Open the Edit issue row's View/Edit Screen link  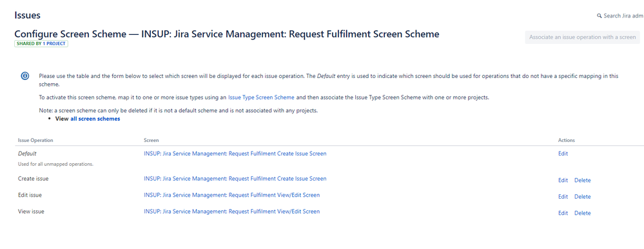231,195
